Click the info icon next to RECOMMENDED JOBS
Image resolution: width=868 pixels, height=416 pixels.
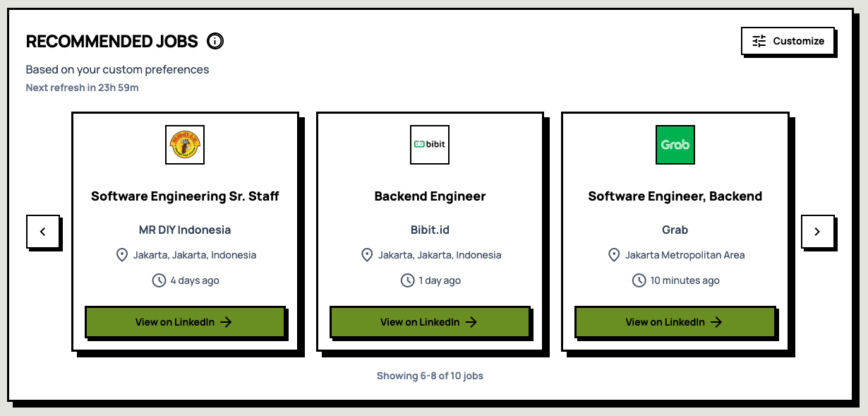point(215,41)
